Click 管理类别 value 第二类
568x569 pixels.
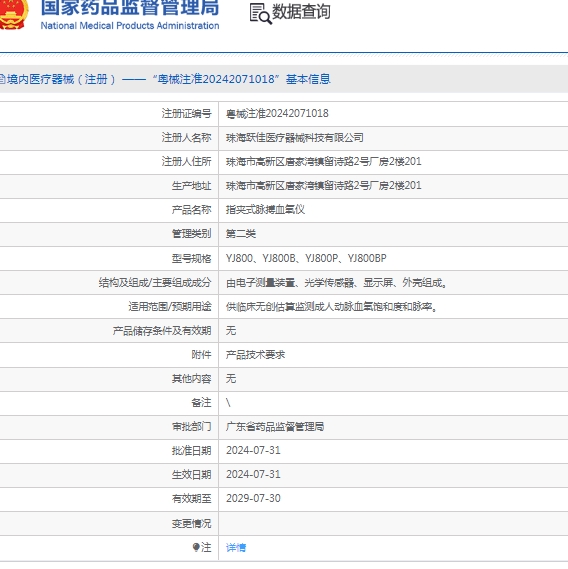pyautogui.click(x=241, y=234)
